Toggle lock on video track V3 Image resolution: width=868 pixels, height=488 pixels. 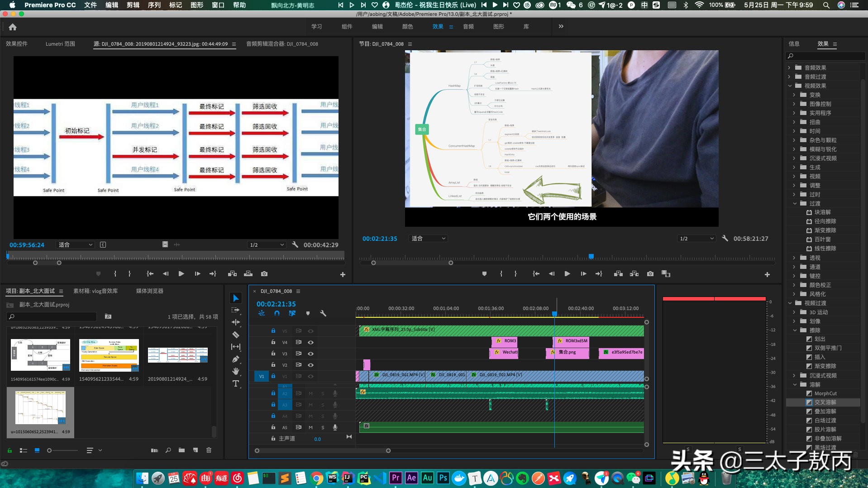click(273, 354)
